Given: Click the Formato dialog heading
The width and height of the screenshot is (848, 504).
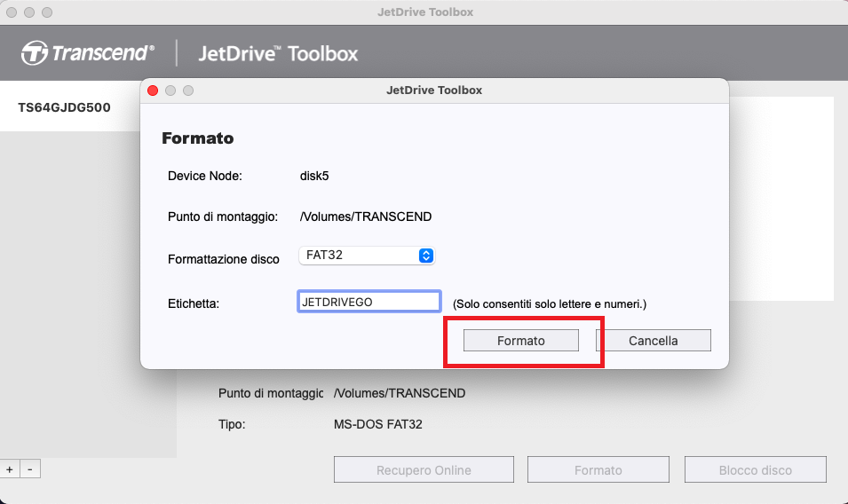Looking at the screenshot, I should 198,138.
